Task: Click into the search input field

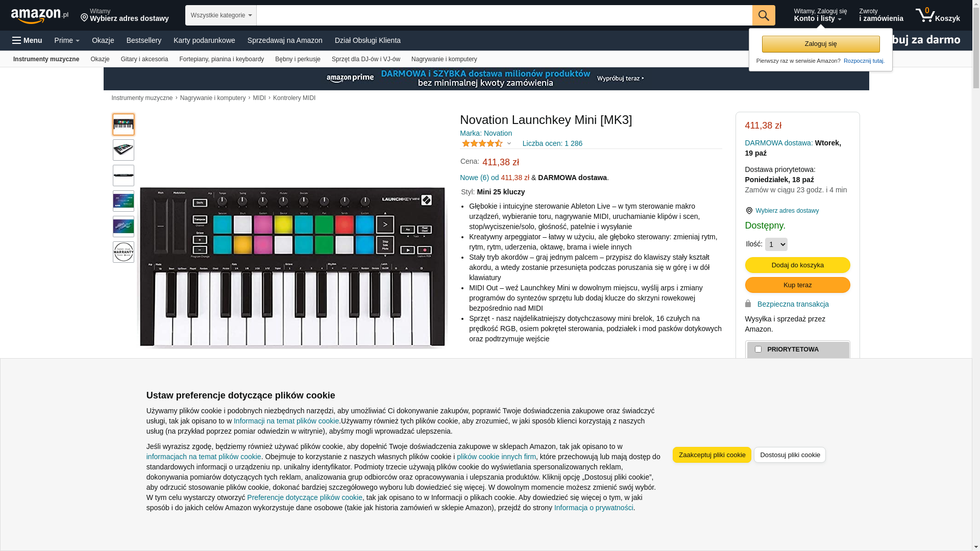Action: 504,15
